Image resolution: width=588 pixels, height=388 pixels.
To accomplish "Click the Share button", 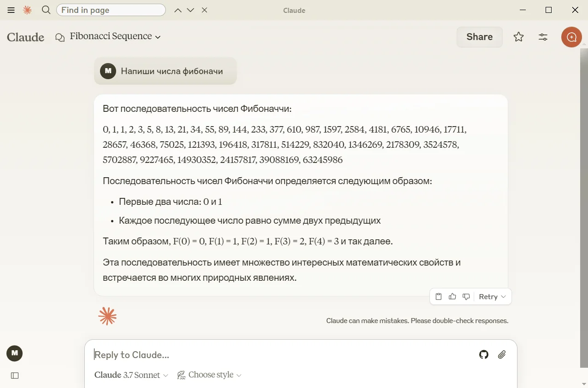I will coord(479,37).
